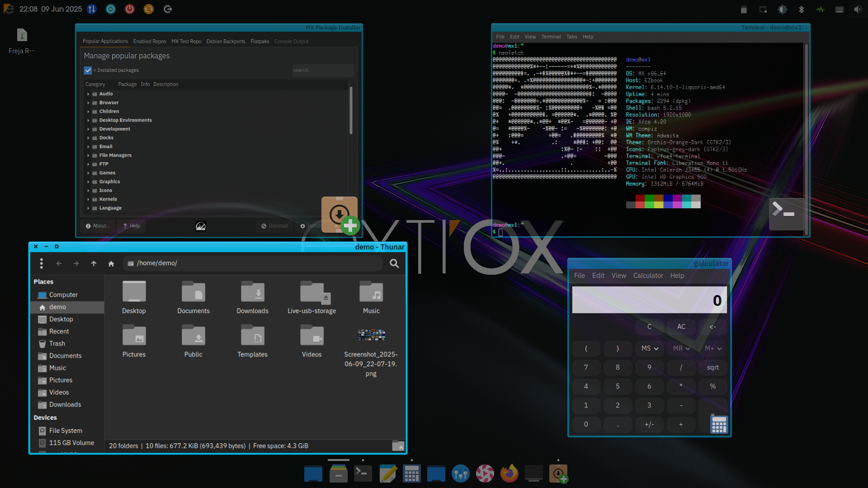Click the Package column header
The width and height of the screenshot is (868, 488).
[x=127, y=84]
